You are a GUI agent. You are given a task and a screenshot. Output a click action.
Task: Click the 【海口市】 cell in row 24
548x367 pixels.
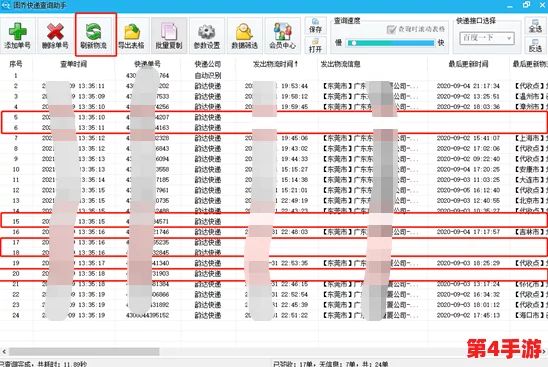tap(530, 315)
